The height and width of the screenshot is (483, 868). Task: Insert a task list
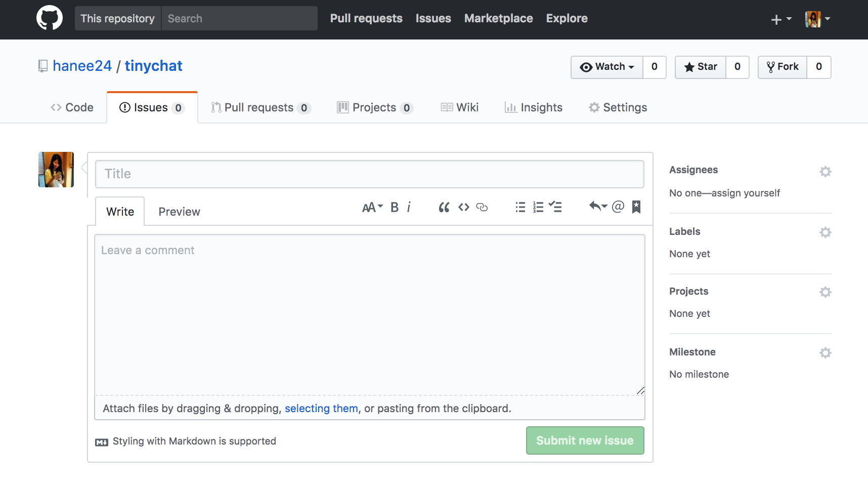(x=555, y=207)
